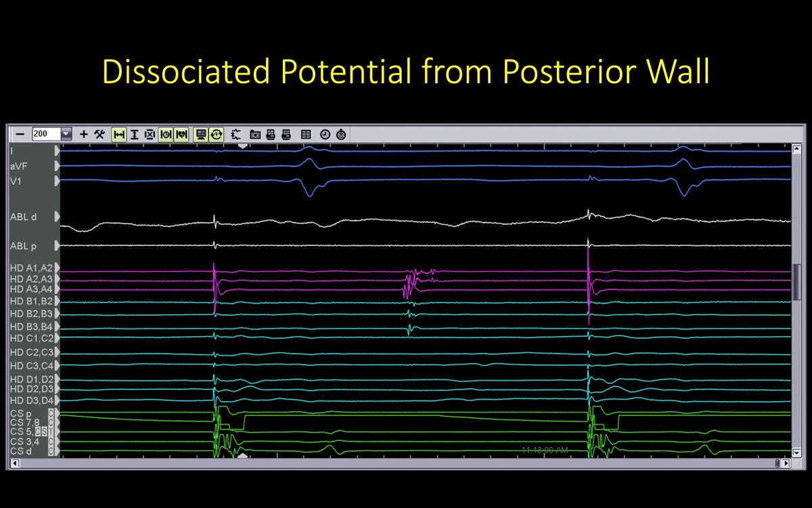Toggle the circular waveform refresh button
The height and width of the screenshot is (508, 812).
pyautogui.click(x=217, y=134)
